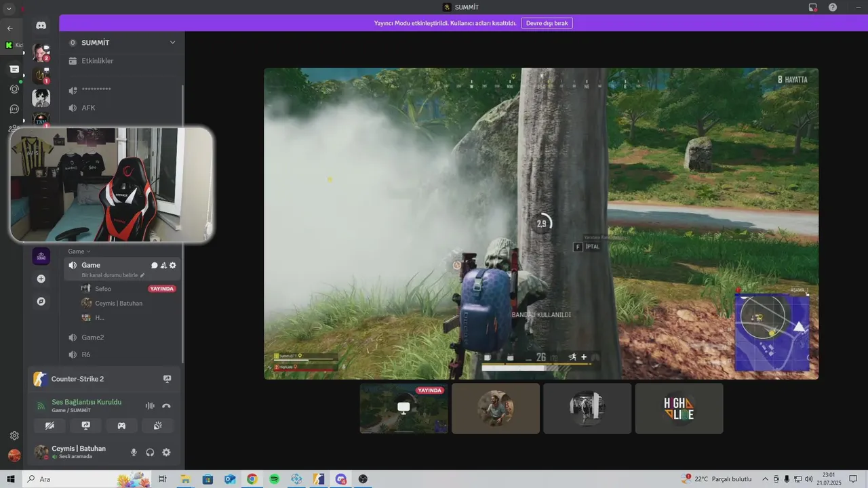Screen dimensions: 868x488
Task: Open Discord inbox icon in title bar
Action: (x=813, y=7)
